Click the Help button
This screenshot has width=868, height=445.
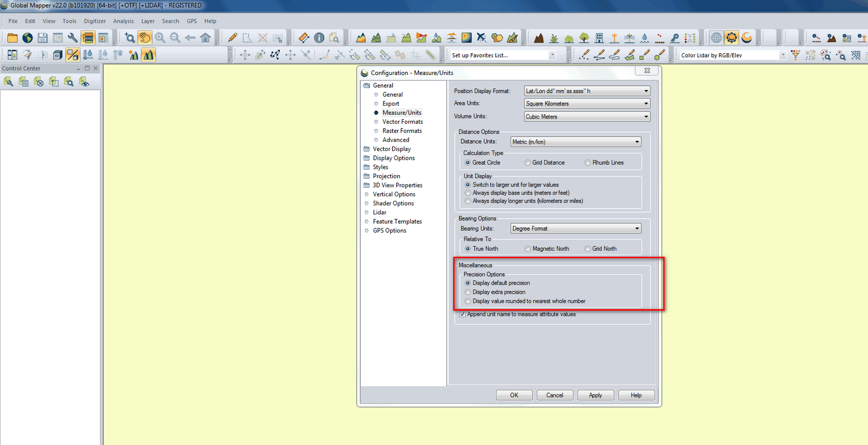[x=637, y=394]
